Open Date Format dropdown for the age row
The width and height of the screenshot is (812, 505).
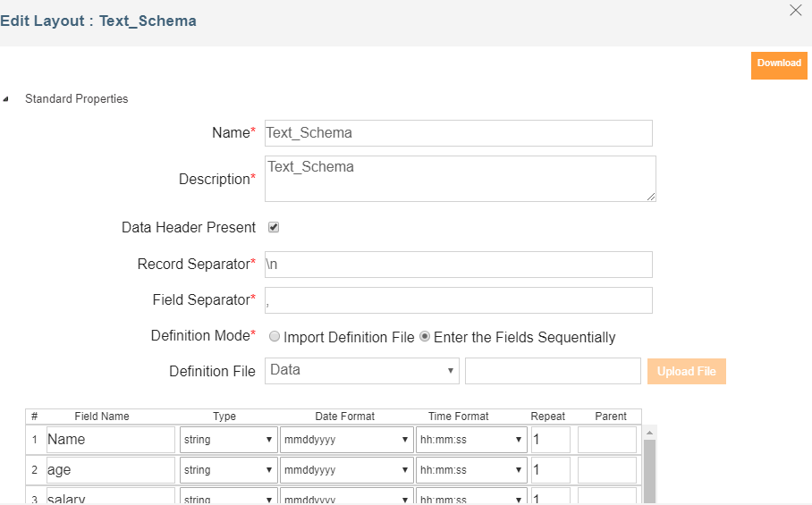pos(346,470)
